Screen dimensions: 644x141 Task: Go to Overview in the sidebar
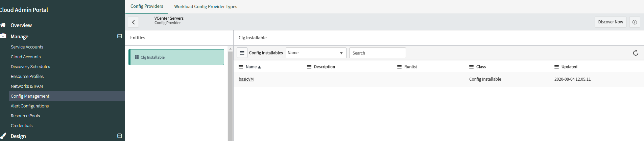click(x=21, y=25)
